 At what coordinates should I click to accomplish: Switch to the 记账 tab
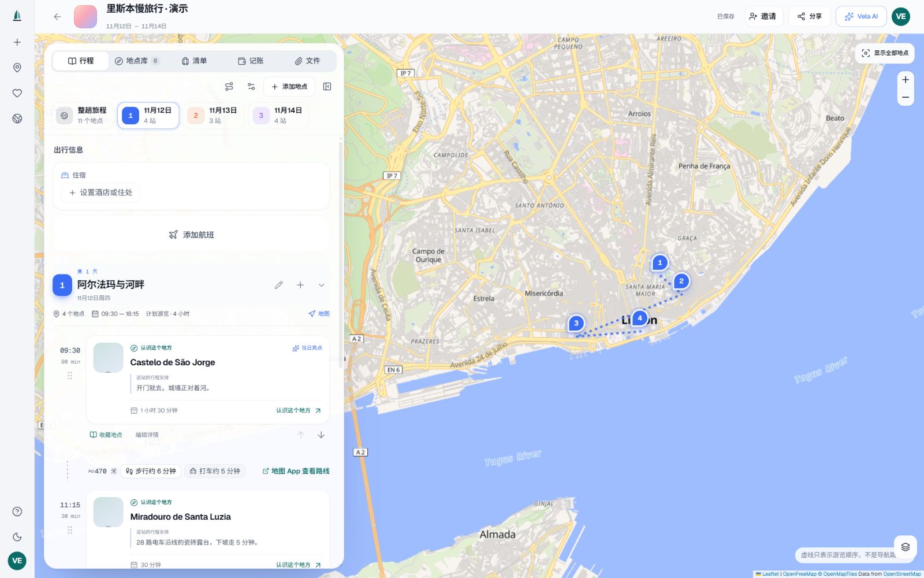coord(251,61)
